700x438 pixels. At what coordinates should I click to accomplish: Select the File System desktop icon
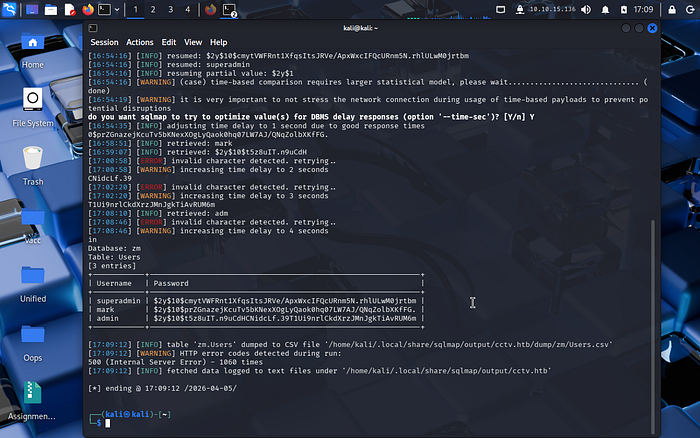(x=33, y=108)
